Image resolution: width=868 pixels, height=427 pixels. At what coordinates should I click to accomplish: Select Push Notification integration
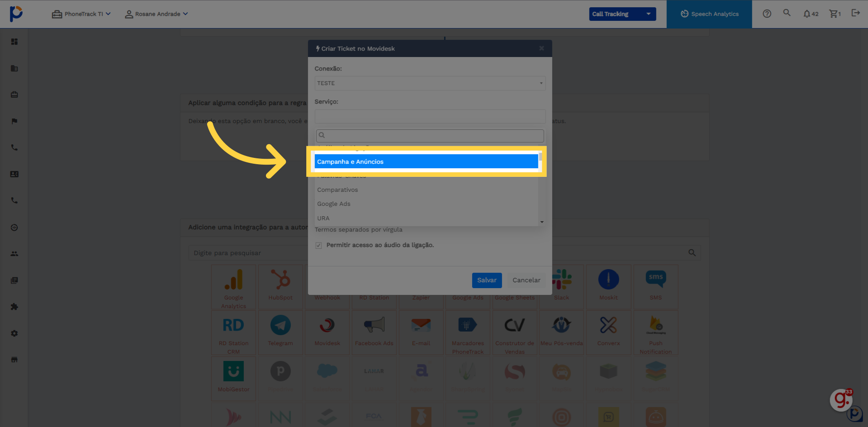(x=655, y=333)
